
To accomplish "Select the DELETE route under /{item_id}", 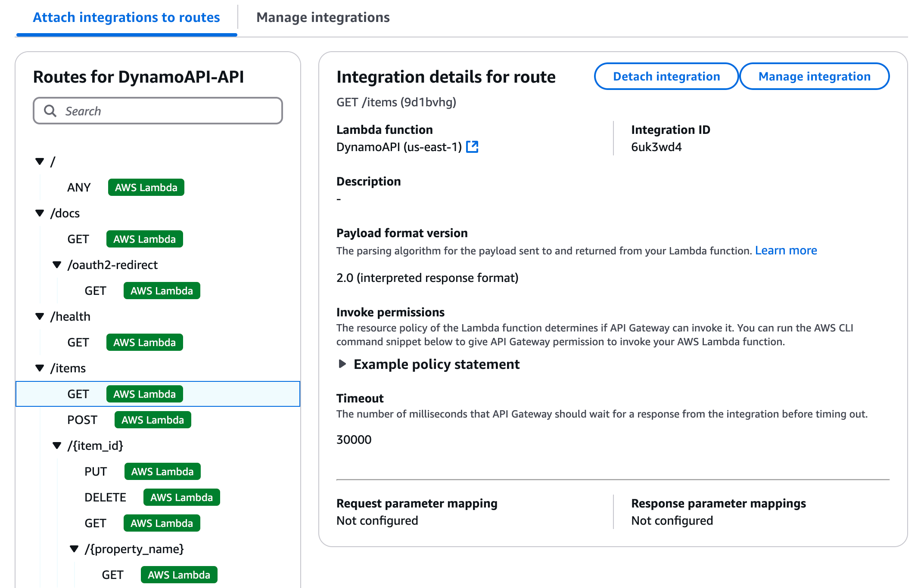I will pyautogui.click(x=105, y=497).
